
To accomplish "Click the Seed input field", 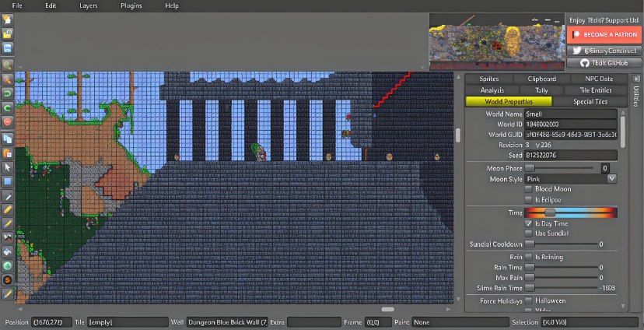I will (x=571, y=156).
